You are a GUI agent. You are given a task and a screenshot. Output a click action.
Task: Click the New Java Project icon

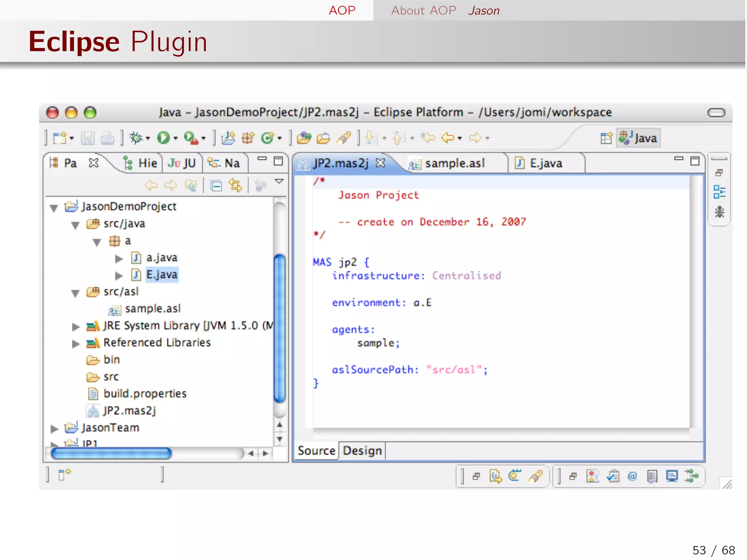pos(228,138)
